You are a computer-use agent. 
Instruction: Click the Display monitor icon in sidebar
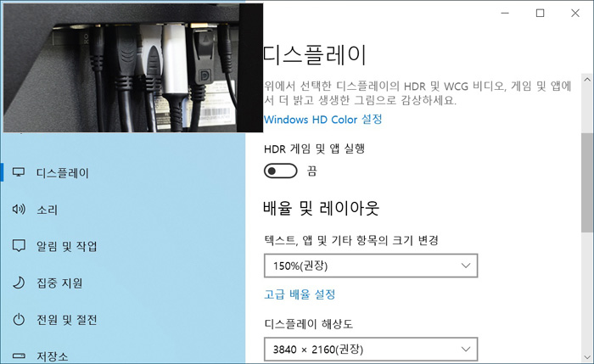coord(18,173)
